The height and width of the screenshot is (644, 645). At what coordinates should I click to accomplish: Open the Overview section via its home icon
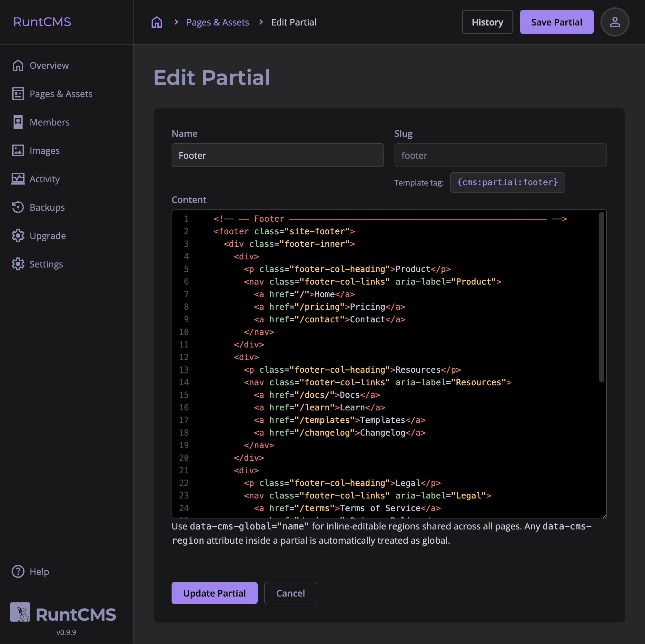18,65
